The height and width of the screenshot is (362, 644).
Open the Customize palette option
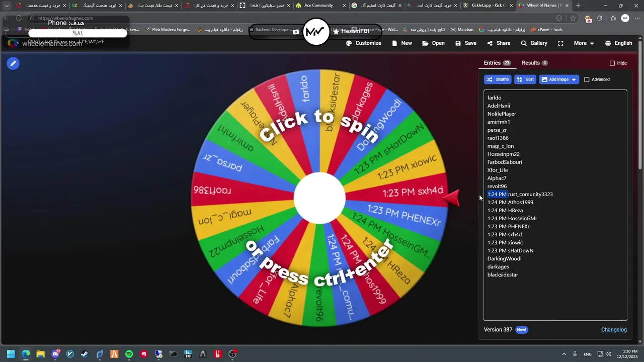[364, 43]
